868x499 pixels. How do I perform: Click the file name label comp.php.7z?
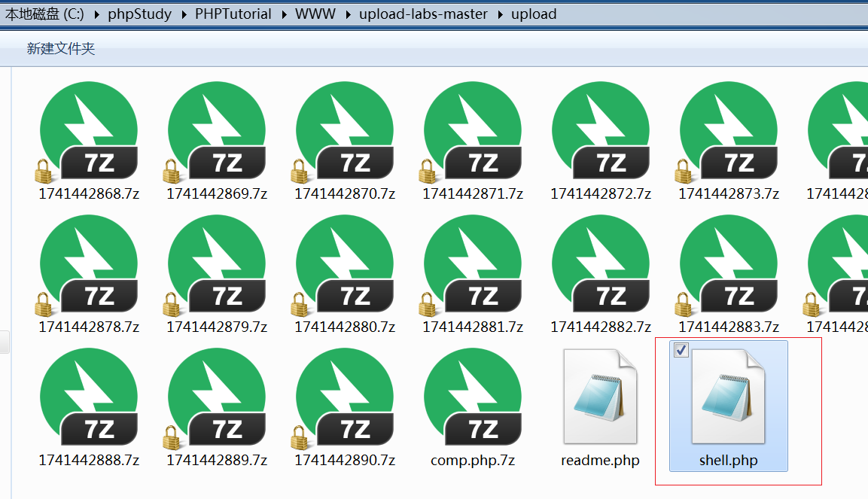472,461
